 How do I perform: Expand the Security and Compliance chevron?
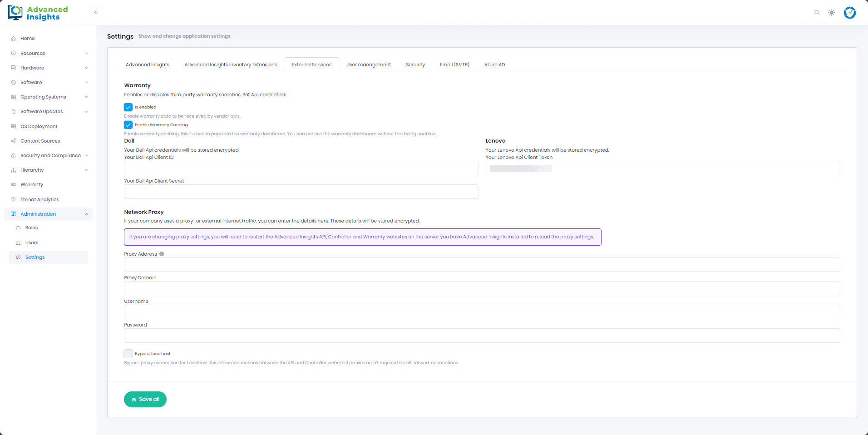pos(86,156)
